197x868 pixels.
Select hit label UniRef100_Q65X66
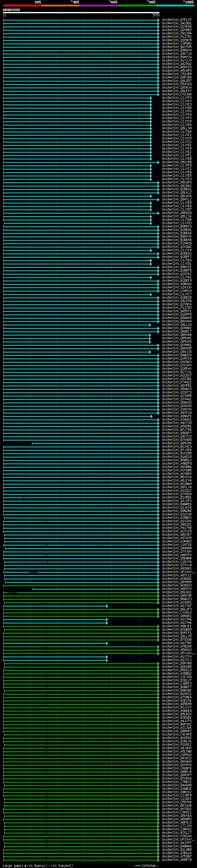point(176,443)
